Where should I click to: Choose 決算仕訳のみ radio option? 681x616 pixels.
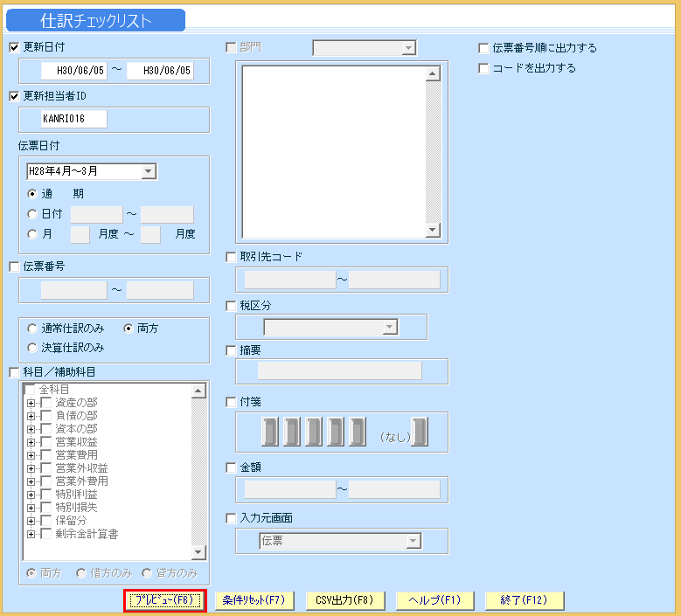(32, 348)
